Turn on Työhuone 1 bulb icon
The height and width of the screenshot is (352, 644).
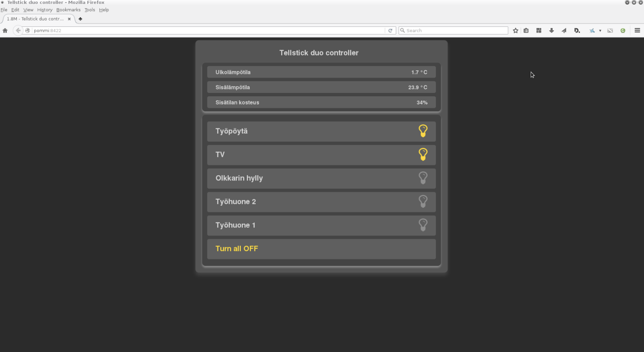pos(423,225)
